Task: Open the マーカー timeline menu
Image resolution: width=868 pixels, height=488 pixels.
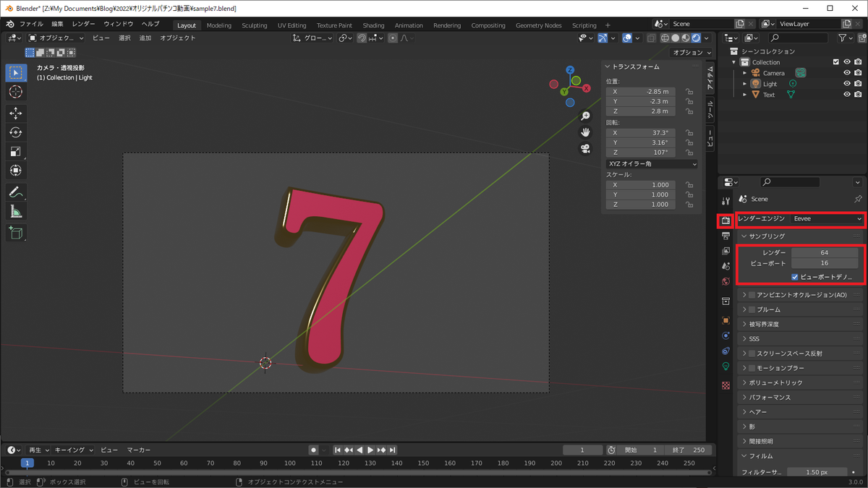Action: point(139,450)
